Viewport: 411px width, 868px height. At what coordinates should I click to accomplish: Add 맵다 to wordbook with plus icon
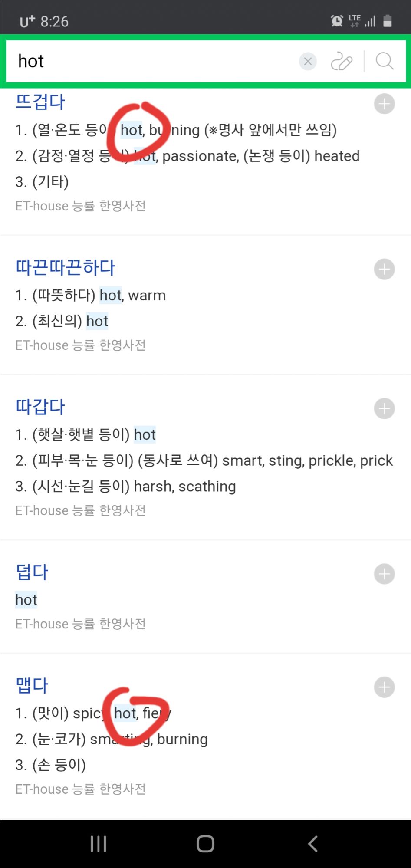point(384,687)
